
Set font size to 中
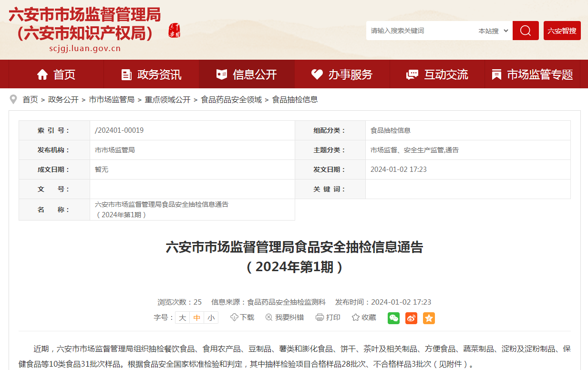point(197,317)
